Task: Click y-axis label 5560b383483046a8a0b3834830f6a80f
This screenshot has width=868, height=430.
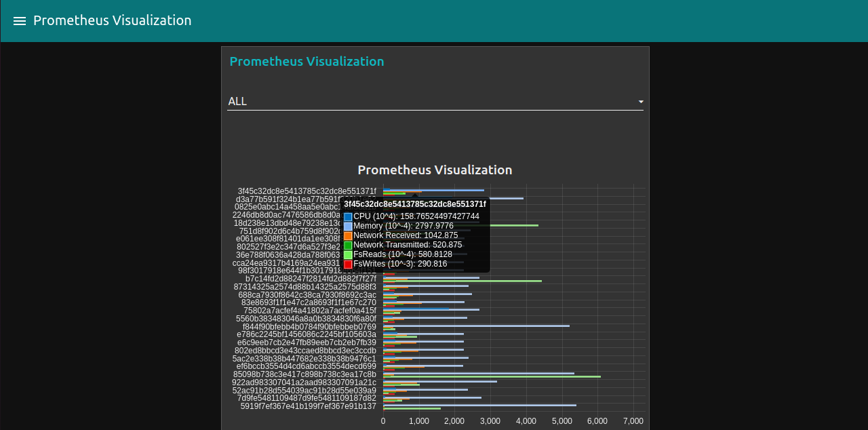Action: 306,319
